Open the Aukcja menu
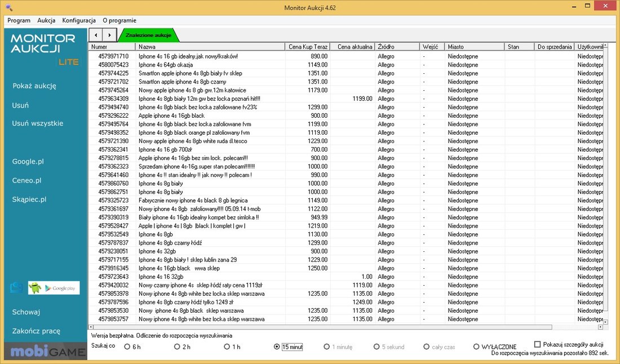620x364 pixels. click(46, 20)
